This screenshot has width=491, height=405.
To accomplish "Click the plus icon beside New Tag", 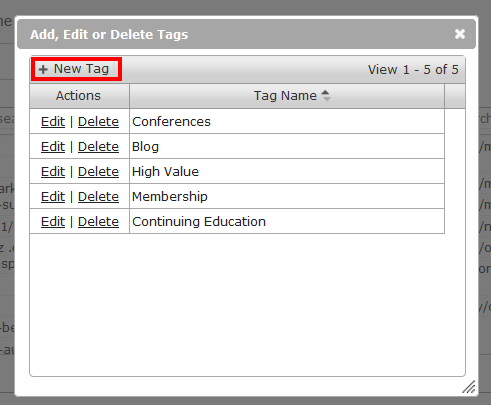I will coord(43,69).
